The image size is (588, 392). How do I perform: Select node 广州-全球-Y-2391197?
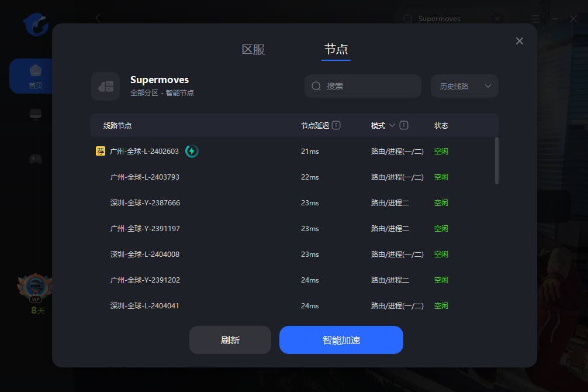click(x=294, y=228)
